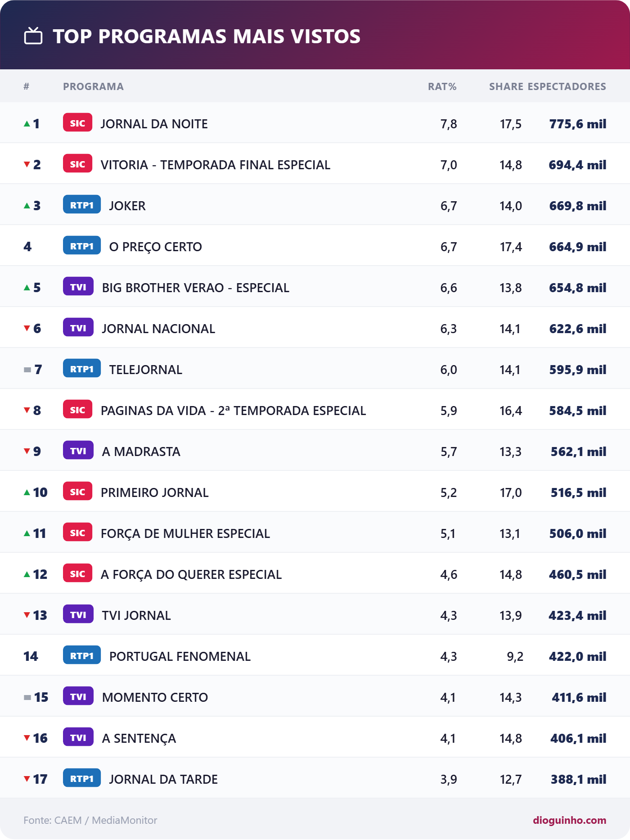Click the ESPECTADORES column header

567,86
